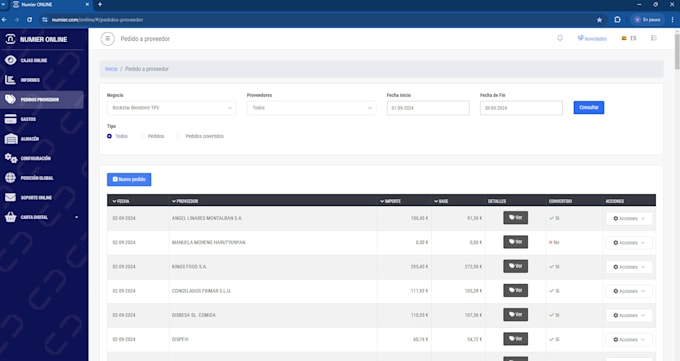Open the Gastos card icon
This screenshot has width=680, height=361.
(x=10, y=119)
